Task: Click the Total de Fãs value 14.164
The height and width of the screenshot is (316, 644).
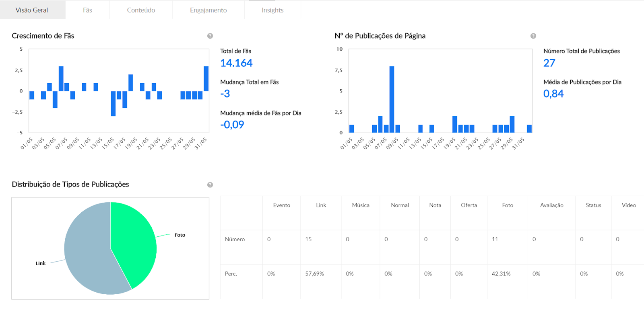Action: pyautogui.click(x=236, y=63)
